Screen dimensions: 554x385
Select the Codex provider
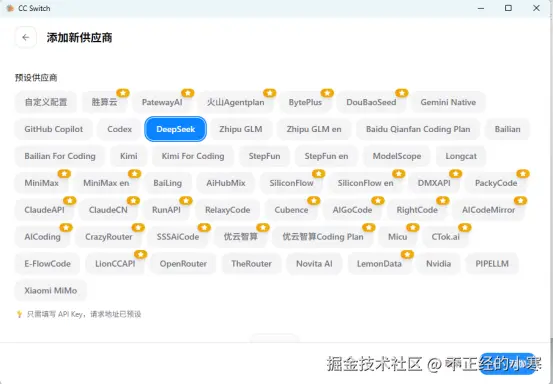click(119, 129)
